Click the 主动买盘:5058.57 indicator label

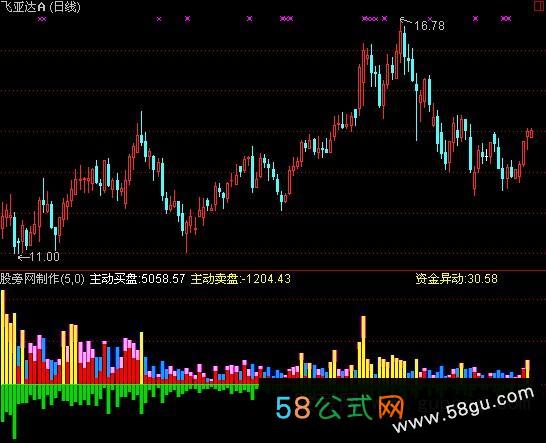coord(137,279)
